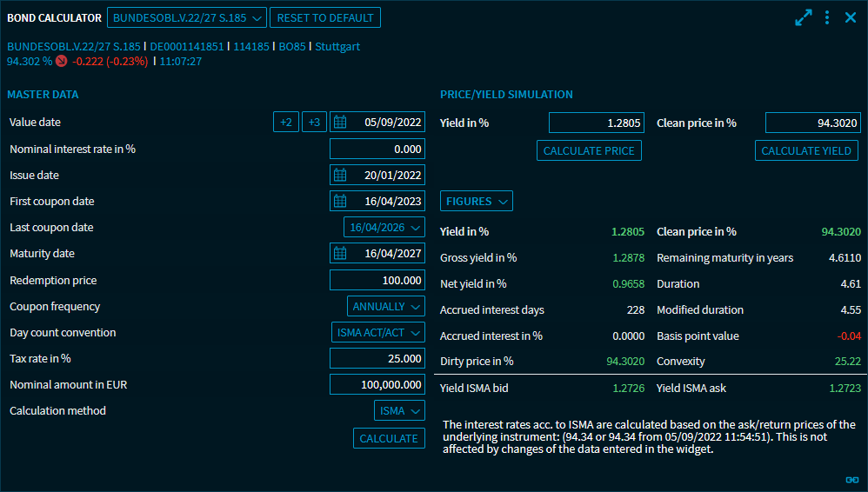868x492 pixels.
Task: Open calendar picker for Issue date
Action: pyautogui.click(x=340, y=176)
